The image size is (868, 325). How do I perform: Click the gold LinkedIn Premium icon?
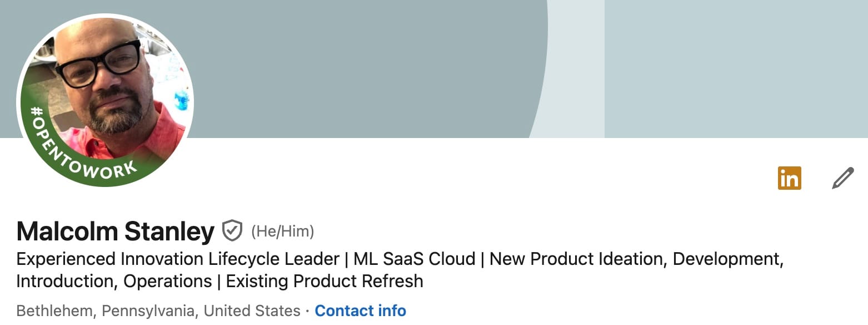(x=789, y=178)
